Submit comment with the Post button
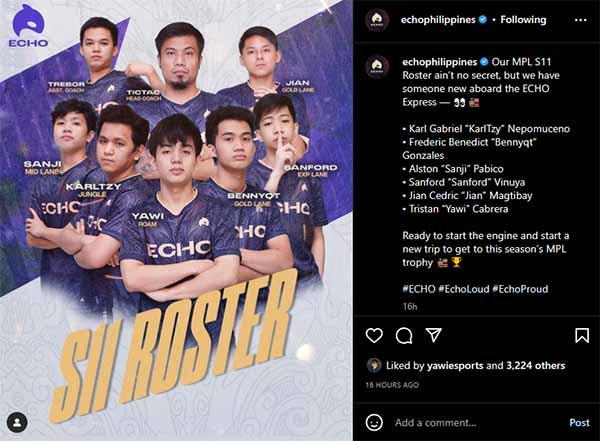The width and height of the screenshot is (600, 441). [x=579, y=423]
